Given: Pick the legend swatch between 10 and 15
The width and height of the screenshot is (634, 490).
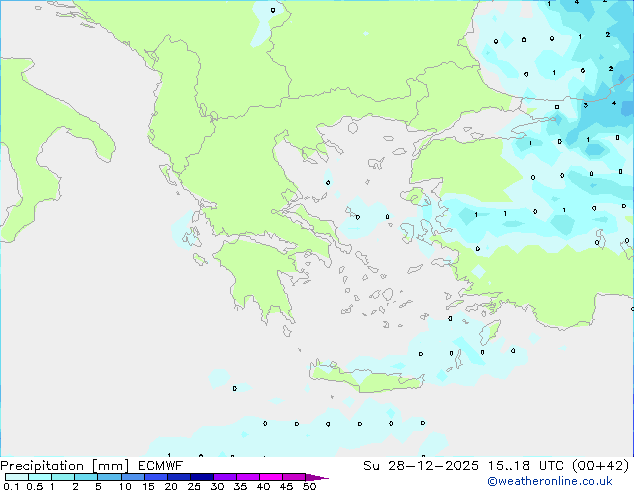Looking at the screenshot, I should click(133, 477).
